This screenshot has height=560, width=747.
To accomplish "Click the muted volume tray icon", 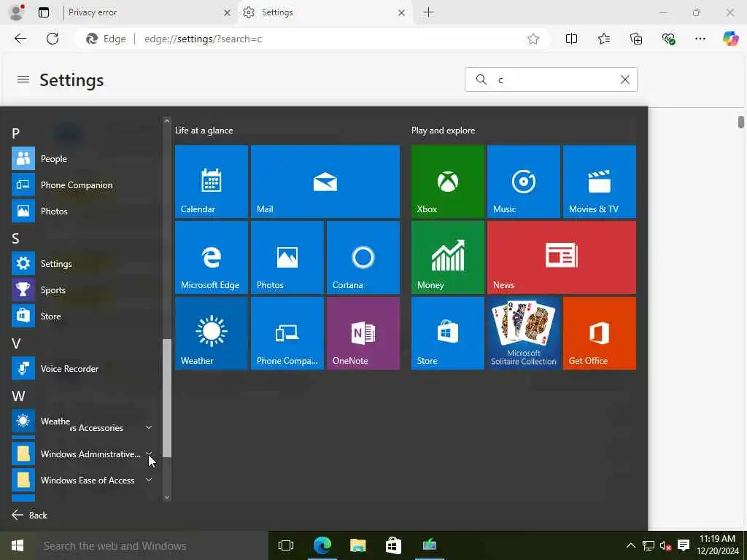I will click(665, 545).
